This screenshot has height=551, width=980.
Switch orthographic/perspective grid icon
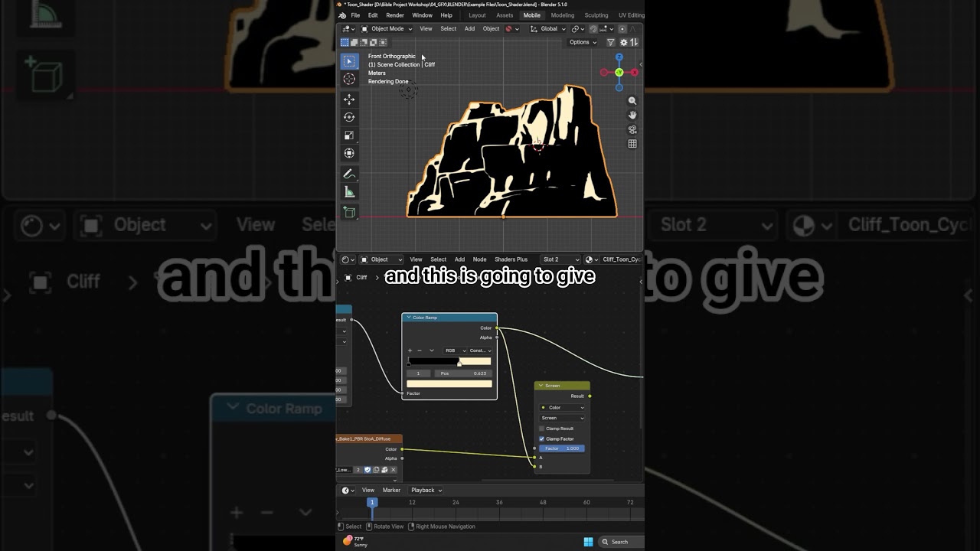click(632, 144)
